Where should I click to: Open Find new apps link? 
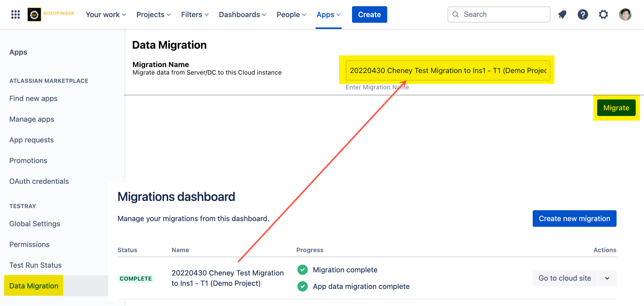point(33,98)
